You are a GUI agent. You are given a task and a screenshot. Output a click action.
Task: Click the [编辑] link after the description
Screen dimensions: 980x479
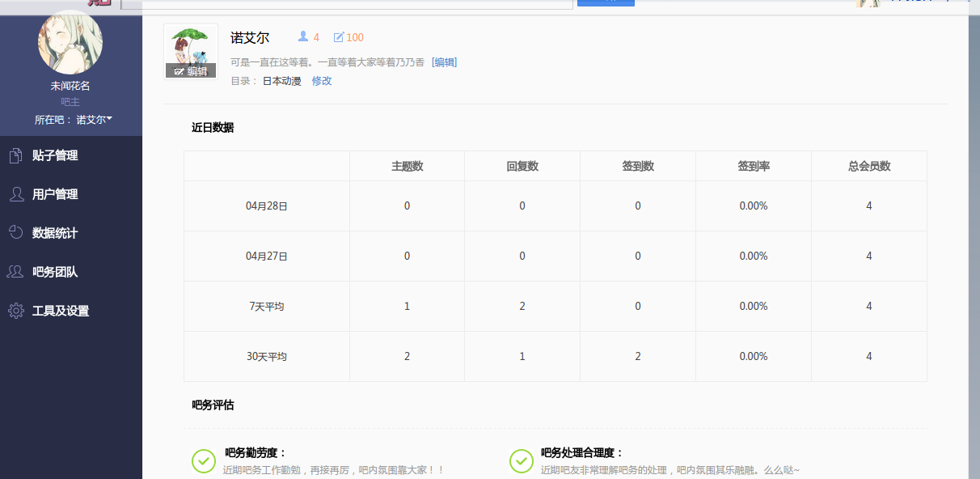[x=444, y=62]
